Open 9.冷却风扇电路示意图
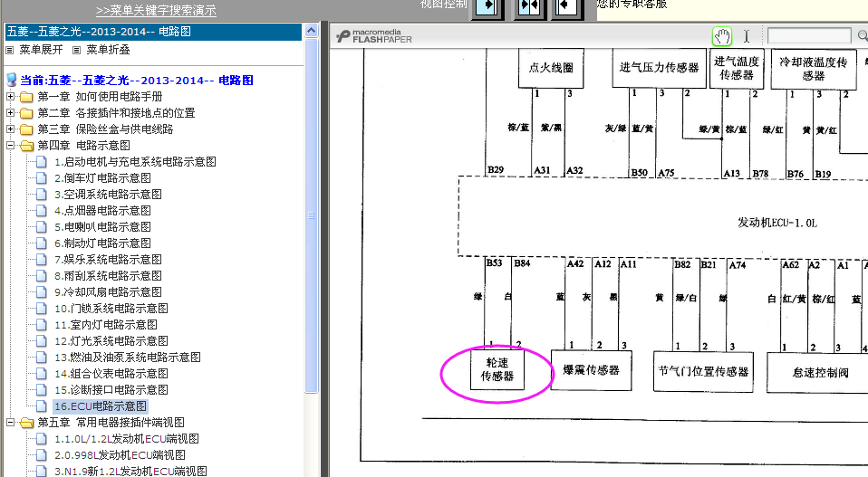The image size is (868, 477). 108,291
